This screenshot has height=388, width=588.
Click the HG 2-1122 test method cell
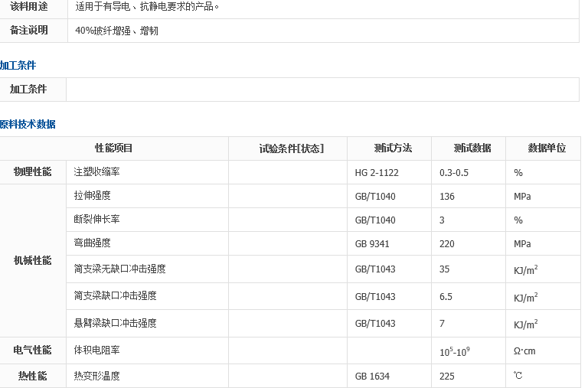377,173
